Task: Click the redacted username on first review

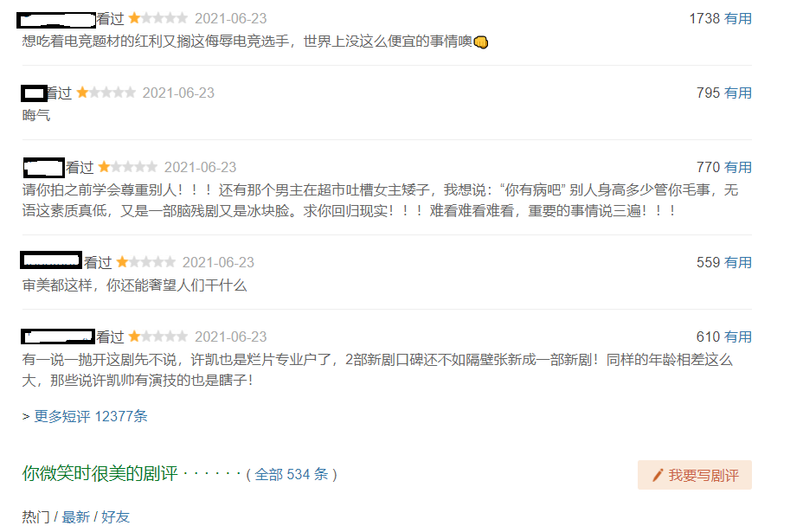Action: [x=56, y=20]
